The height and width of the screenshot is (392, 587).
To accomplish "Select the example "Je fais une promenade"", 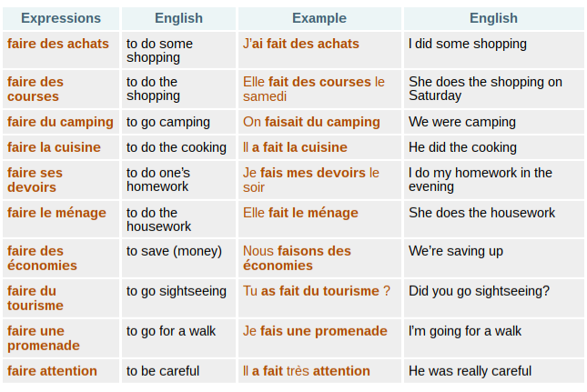I will pos(315,331).
